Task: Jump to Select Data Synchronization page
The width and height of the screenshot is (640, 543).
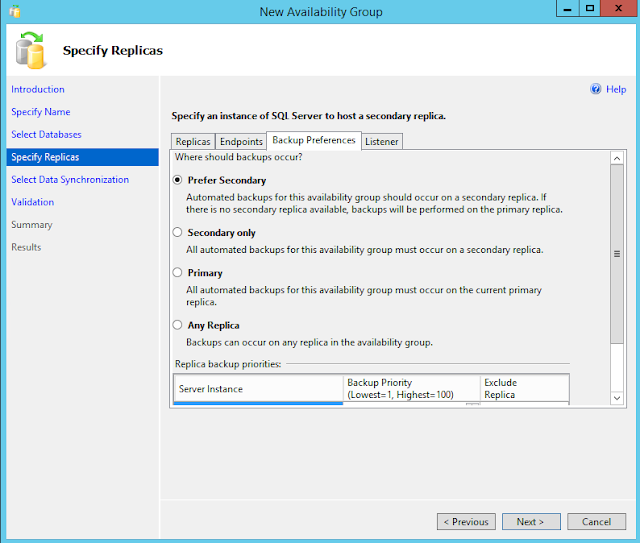Action: [70, 180]
